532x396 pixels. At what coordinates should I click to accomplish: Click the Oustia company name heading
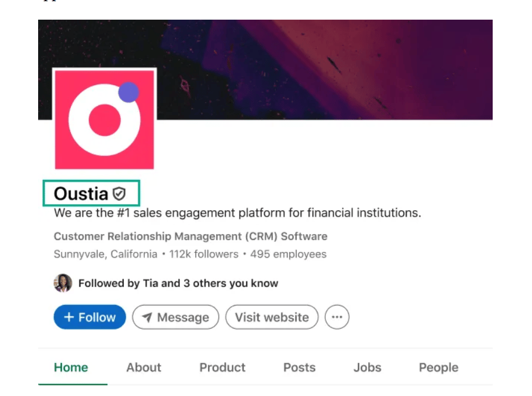[81, 194]
